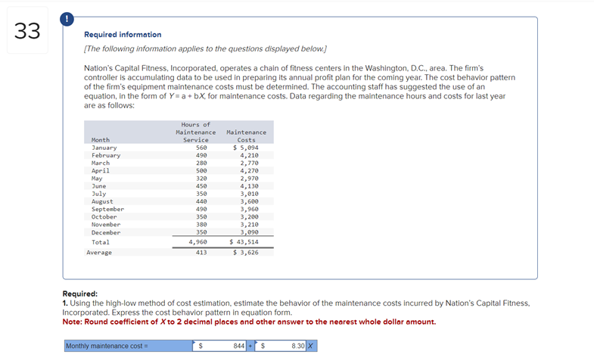The width and height of the screenshot is (594, 364).
Task: Click the August hours value 440
Action: (201, 201)
